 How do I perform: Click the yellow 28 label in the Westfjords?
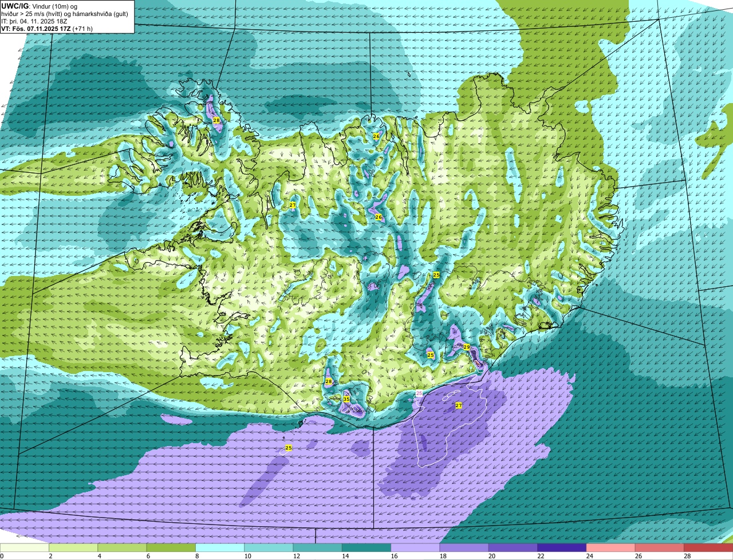[216, 120]
